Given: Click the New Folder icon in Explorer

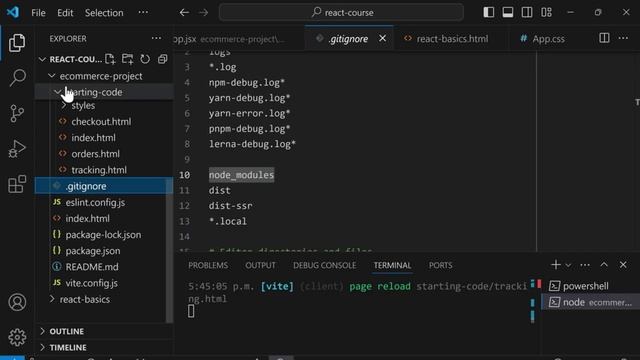Looking at the screenshot, I should coord(127,59).
